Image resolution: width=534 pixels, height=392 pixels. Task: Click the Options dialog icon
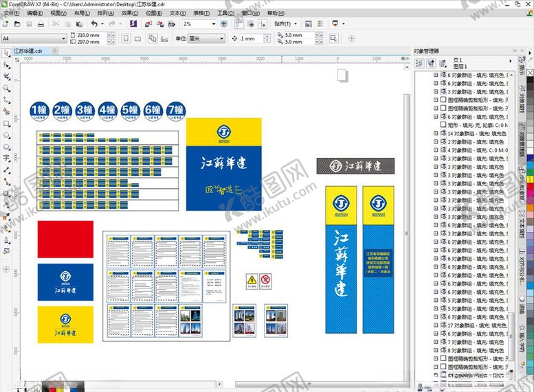(320, 24)
